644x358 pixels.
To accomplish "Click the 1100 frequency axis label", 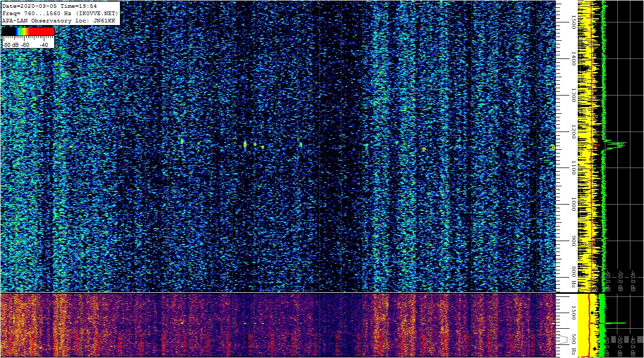I will [x=574, y=168].
